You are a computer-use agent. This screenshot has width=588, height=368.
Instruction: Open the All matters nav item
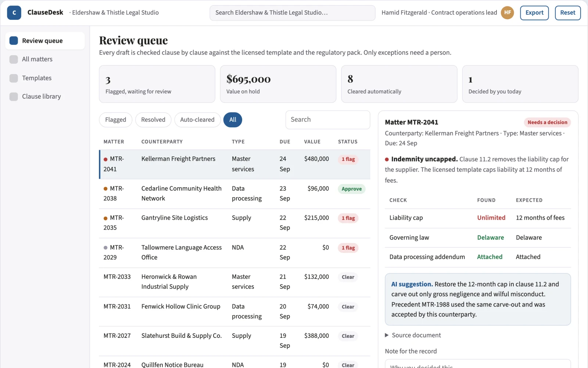45,59
